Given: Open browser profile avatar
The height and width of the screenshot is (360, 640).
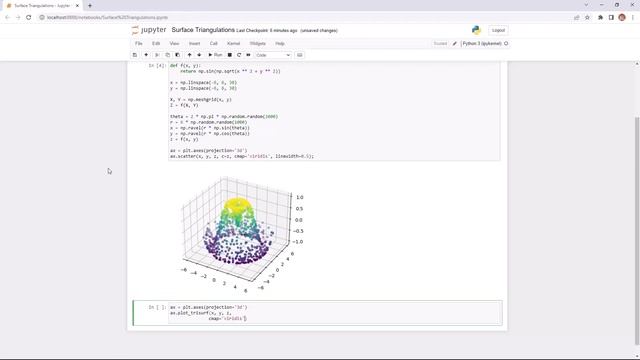Looking at the screenshot, I should point(622,18).
